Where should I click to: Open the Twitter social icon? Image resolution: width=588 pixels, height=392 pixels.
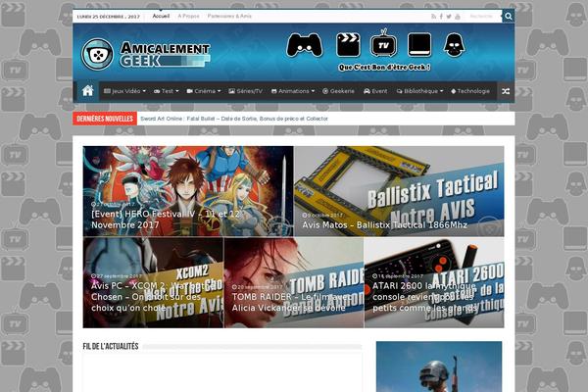coord(449,17)
